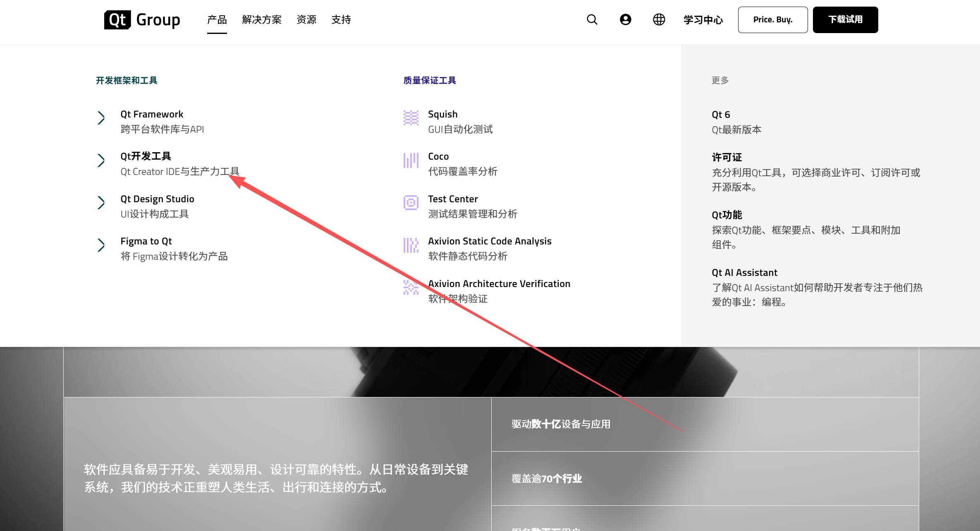Image resolution: width=980 pixels, height=531 pixels.
Task: Select the Squish GUI testing icon
Action: 410,119
